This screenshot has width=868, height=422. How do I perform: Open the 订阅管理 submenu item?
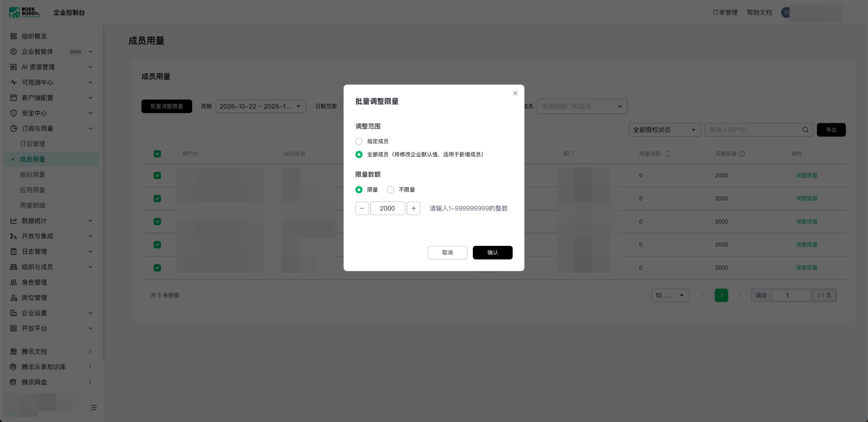[x=32, y=144]
